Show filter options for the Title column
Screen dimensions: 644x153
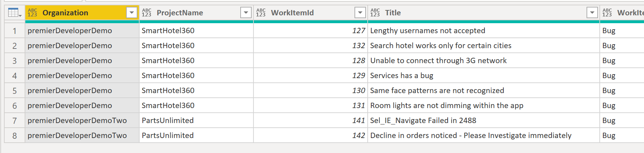click(592, 13)
